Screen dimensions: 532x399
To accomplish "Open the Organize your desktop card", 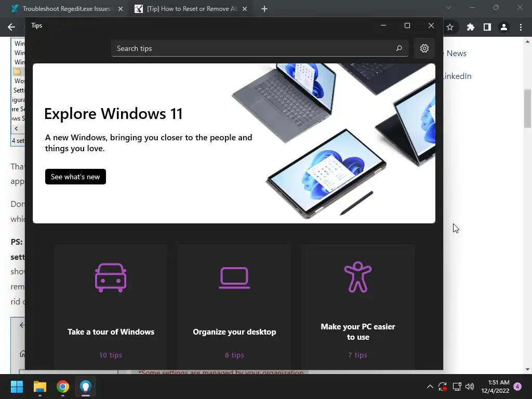I will (234, 307).
